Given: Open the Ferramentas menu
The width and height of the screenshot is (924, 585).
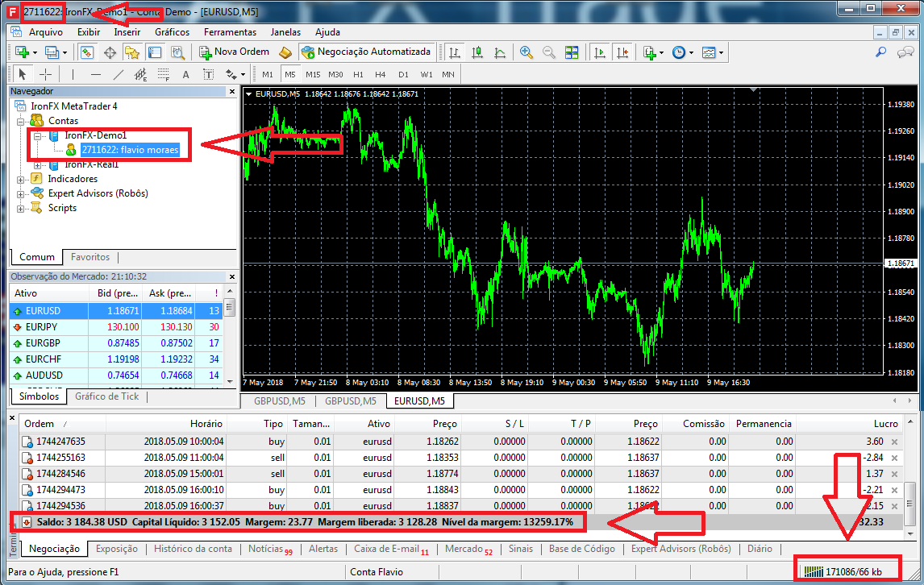Looking at the screenshot, I should click(x=230, y=32).
